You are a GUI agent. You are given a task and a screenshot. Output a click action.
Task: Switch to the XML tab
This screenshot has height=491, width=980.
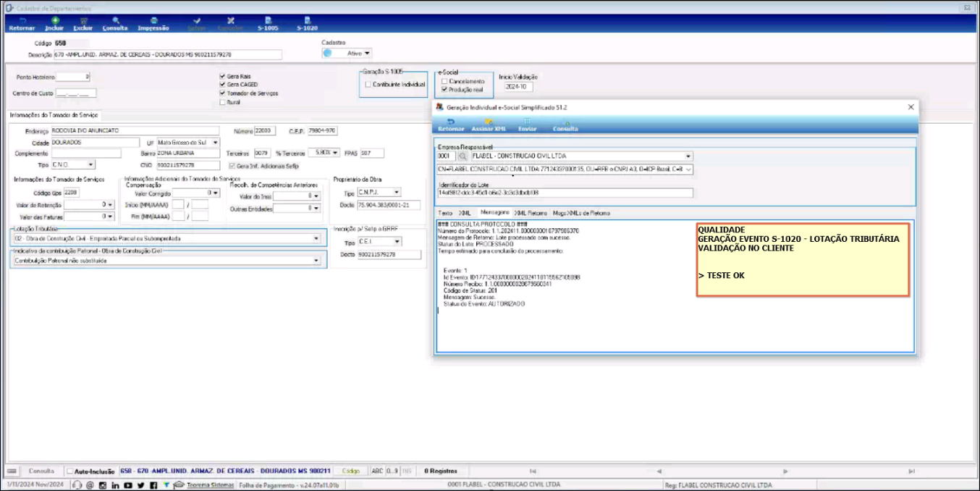[465, 213]
